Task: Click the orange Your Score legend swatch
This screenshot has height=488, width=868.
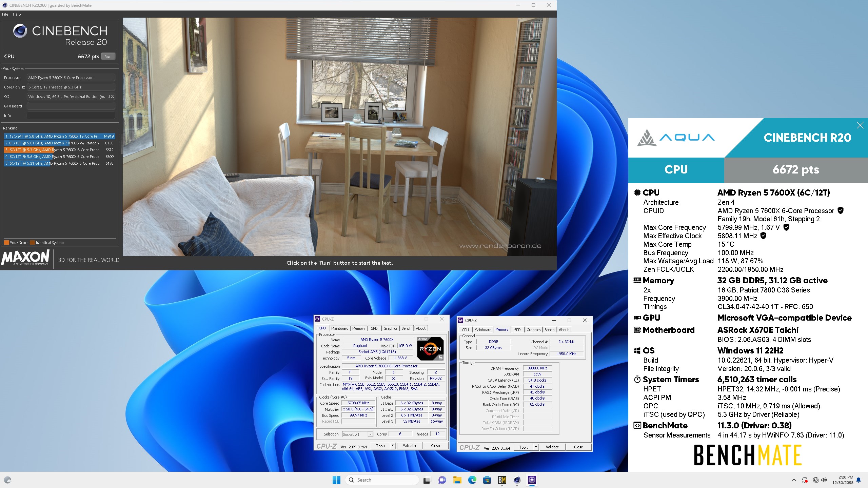Action: [x=6, y=243]
